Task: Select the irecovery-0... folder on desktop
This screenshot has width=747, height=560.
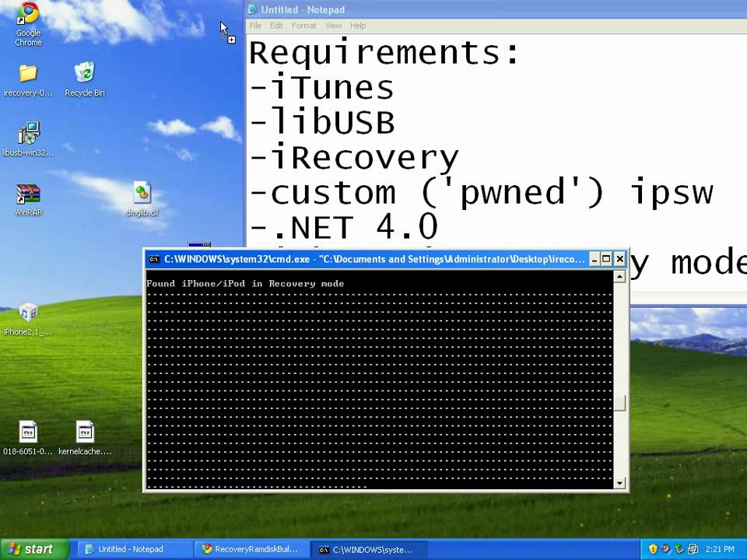Action: [28, 80]
